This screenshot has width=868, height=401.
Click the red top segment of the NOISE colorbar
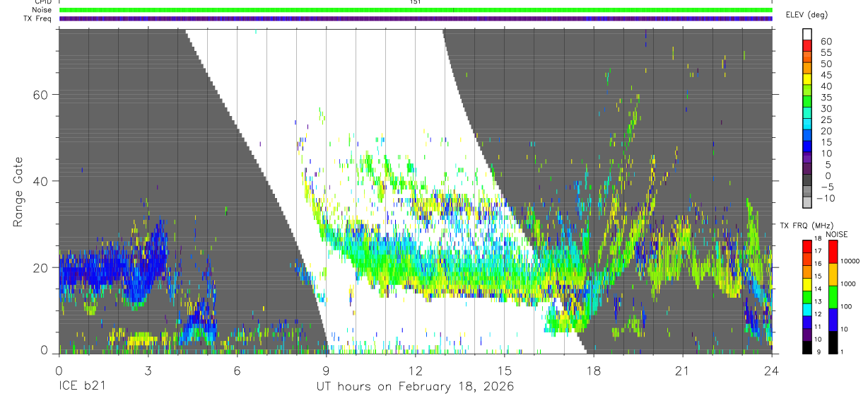(x=832, y=252)
